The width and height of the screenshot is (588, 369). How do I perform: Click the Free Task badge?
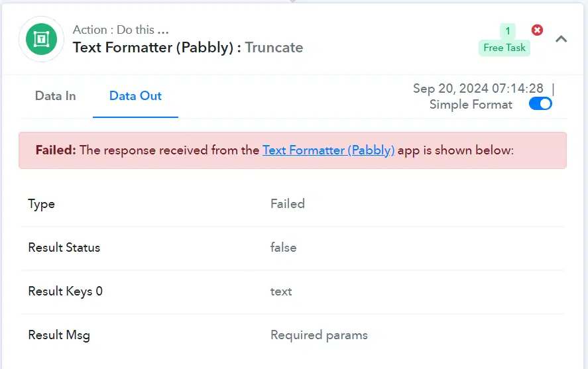pyautogui.click(x=504, y=48)
